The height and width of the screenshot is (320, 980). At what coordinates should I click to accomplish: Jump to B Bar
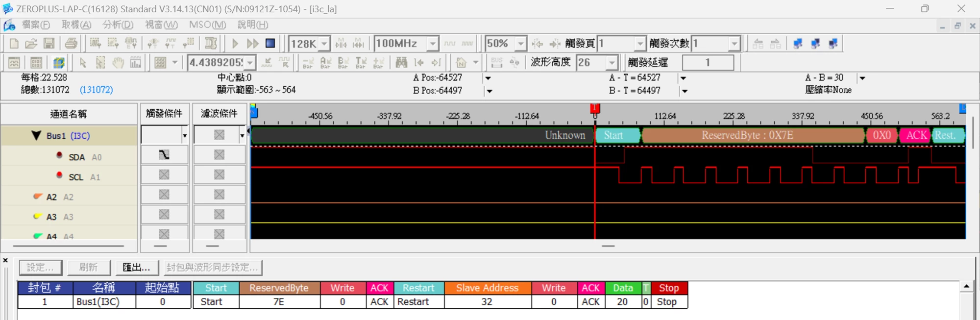point(343,63)
